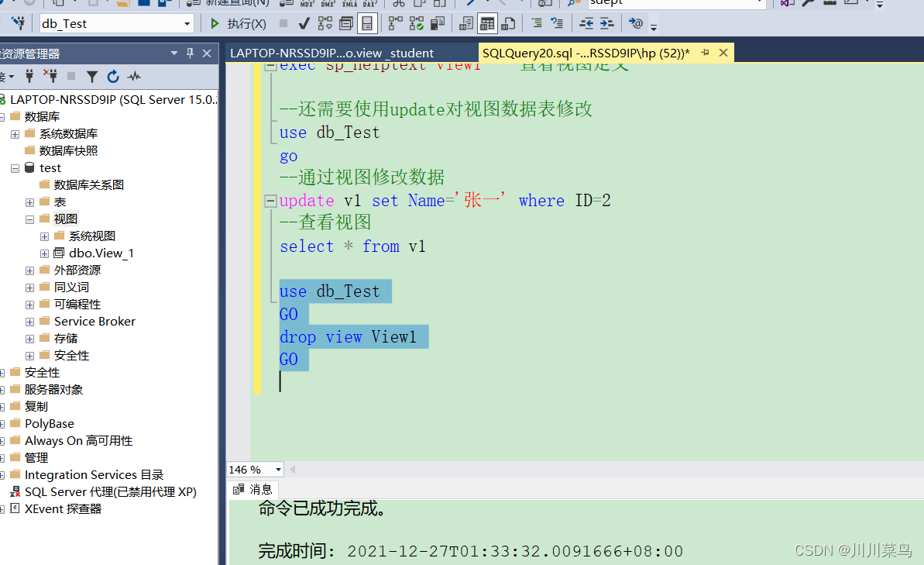The height and width of the screenshot is (565, 924).
Task: Close the SQLQuery20.sql tab
Action: [x=723, y=53]
